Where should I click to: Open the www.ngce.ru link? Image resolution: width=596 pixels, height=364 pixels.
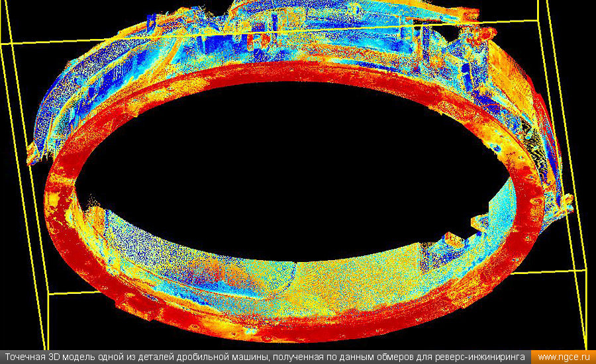[564, 357]
